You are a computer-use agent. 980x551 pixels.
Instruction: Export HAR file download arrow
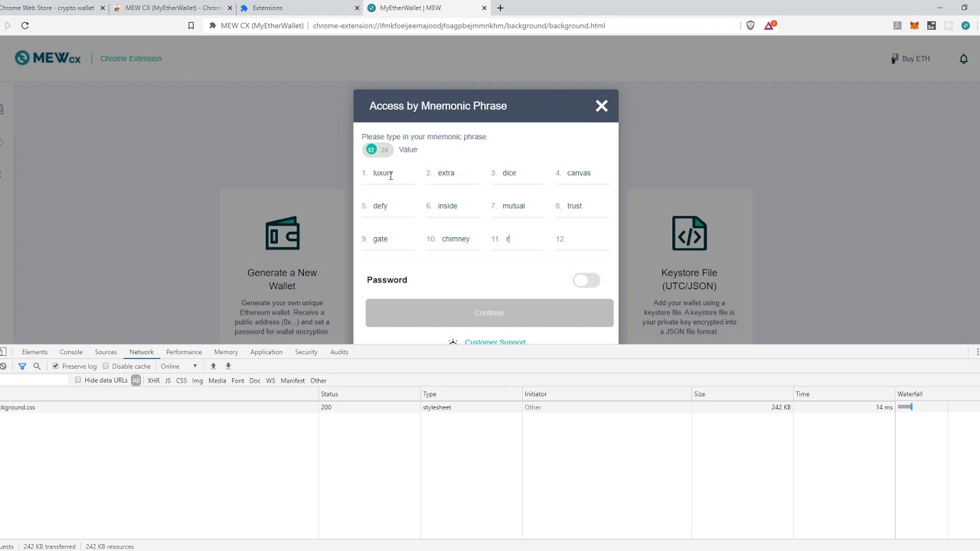228,367
